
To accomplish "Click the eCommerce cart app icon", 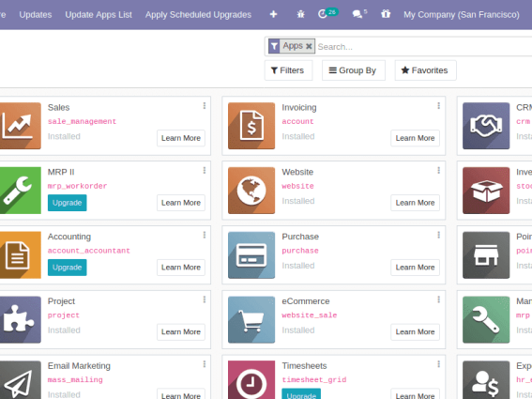I will pos(251,319).
